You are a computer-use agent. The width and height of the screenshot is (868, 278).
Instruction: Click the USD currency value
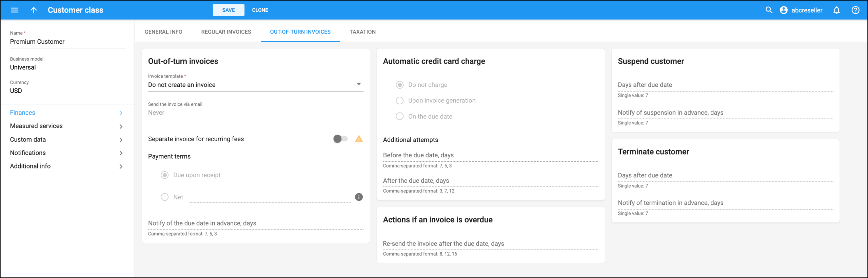[16, 91]
